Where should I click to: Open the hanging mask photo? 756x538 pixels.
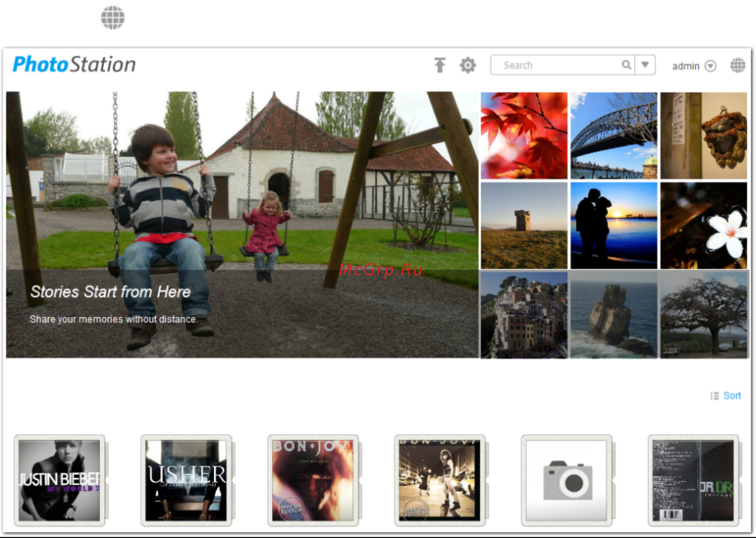pos(704,136)
